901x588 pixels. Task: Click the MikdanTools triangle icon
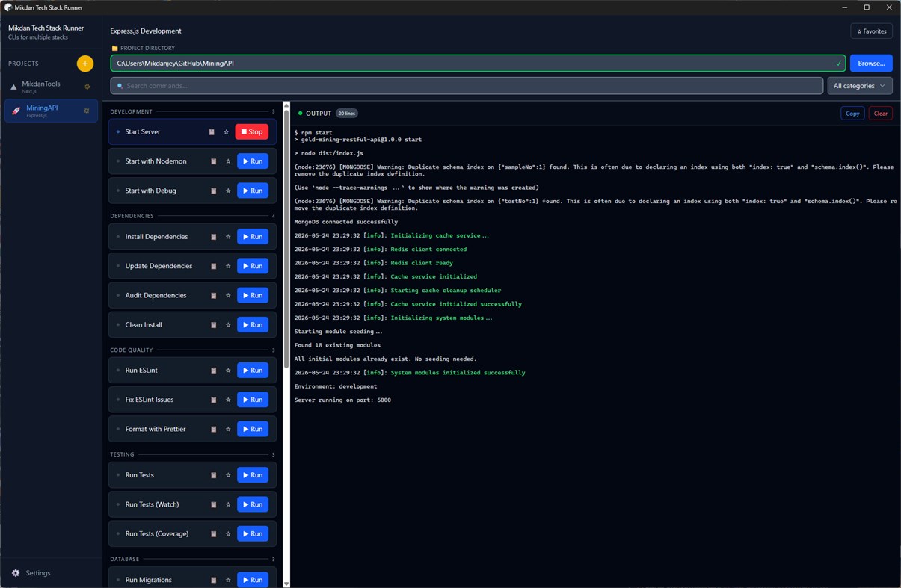[13, 87]
